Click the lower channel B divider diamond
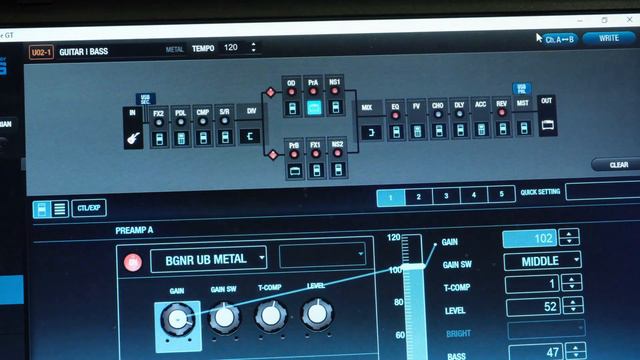This screenshot has width=640, height=360. (273, 155)
